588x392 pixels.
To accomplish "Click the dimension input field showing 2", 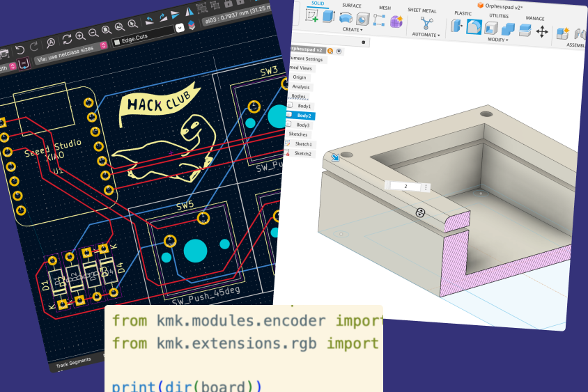I will click(x=406, y=187).
